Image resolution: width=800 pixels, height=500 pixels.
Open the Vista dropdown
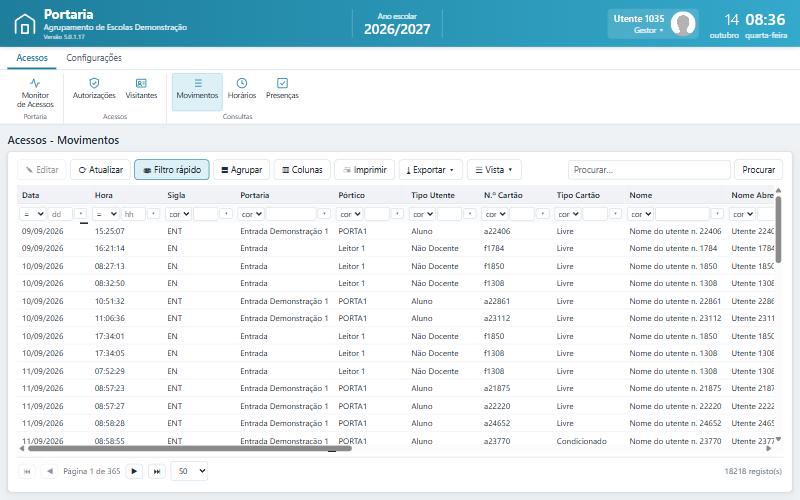click(x=494, y=169)
